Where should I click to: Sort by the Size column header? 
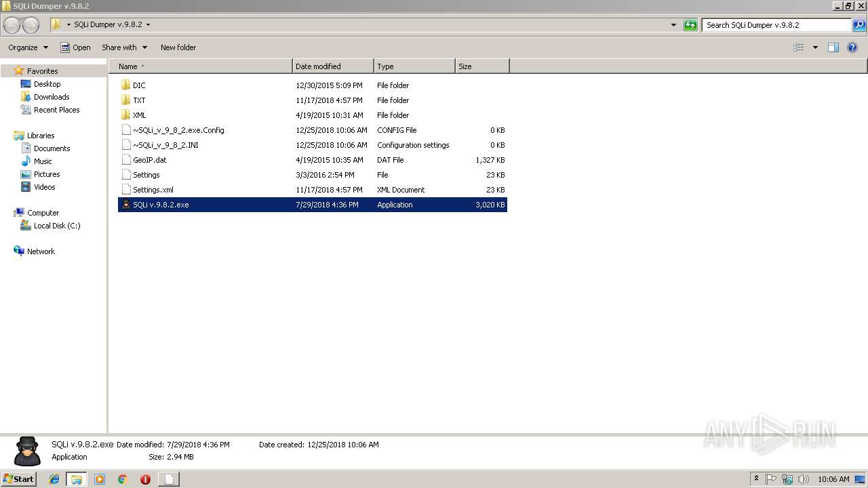tap(482, 66)
